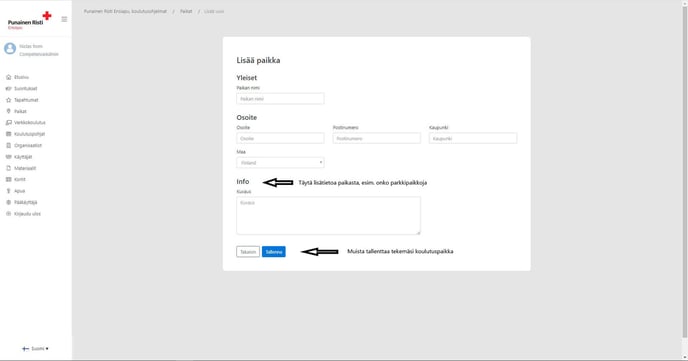Focus the Postinumero input field
The height and width of the screenshot is (361, 688).
coord(376,138)
